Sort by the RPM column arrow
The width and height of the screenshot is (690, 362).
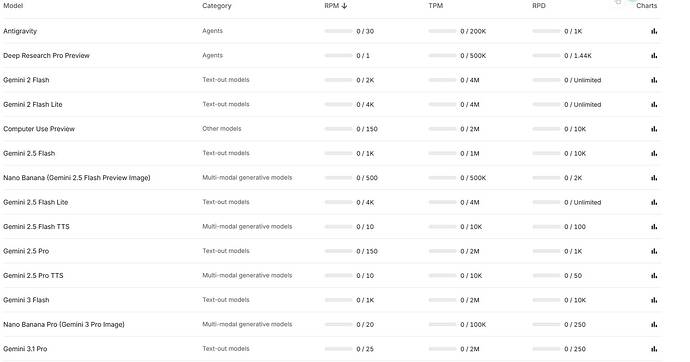tap(344, 6)
